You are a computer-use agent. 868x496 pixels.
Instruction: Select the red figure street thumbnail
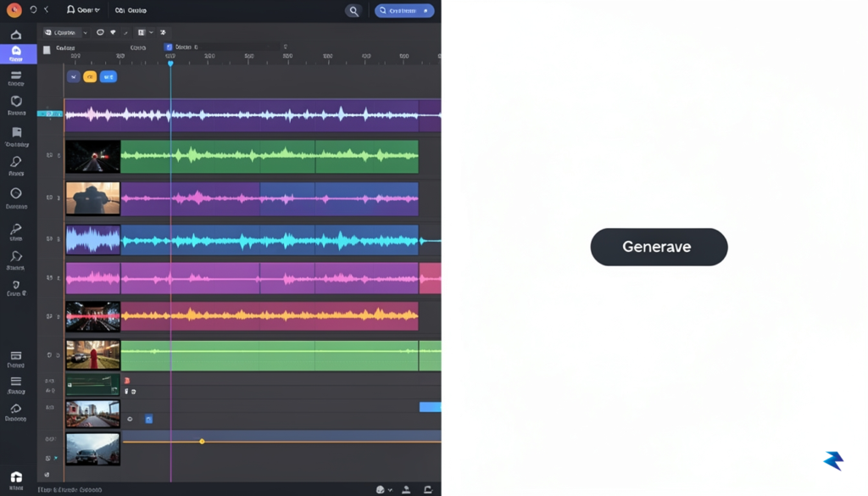click(x=92, y=355)
